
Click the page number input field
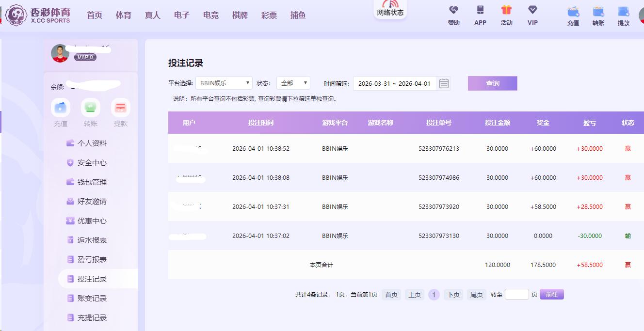516,295
